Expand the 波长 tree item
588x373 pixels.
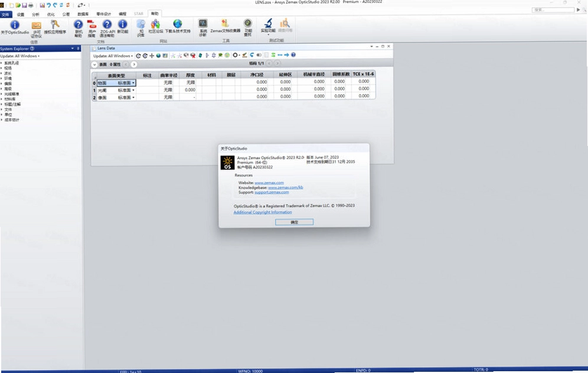coord(2,74)
